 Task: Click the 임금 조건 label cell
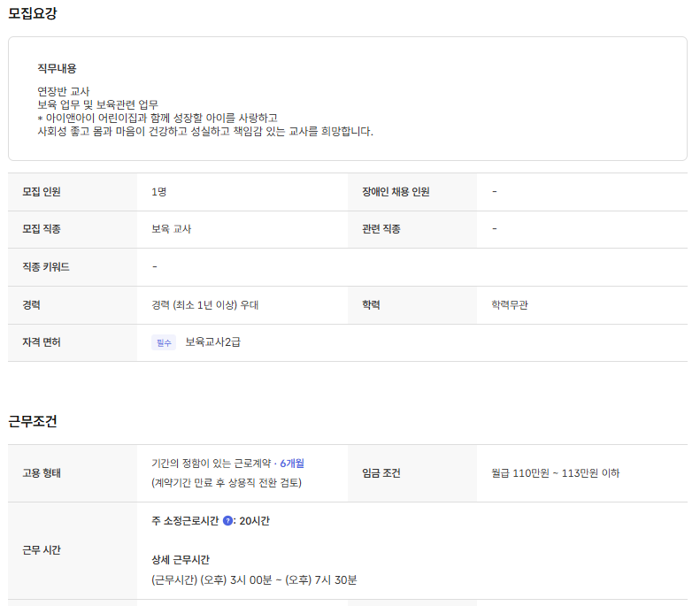381,473
